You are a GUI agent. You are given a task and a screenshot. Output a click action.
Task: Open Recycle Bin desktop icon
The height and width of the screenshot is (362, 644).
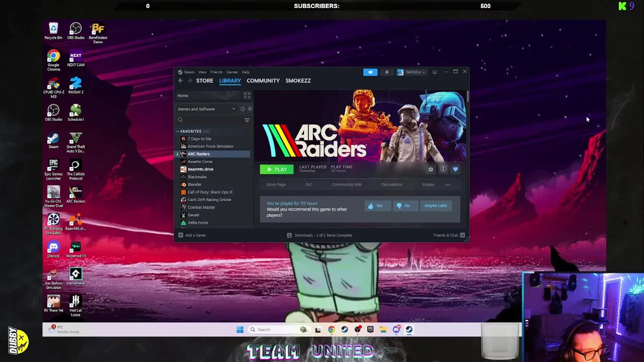click(x=53, y=31)
